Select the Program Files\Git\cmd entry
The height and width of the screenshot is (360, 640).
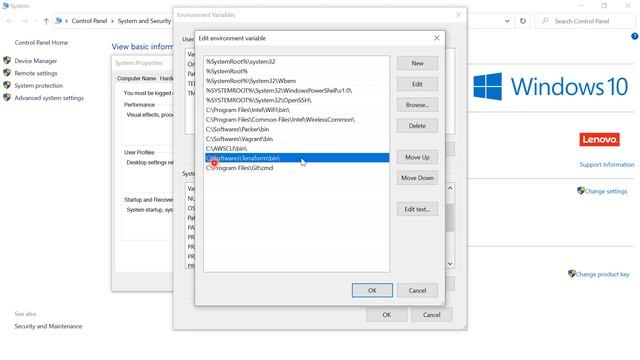296,168
